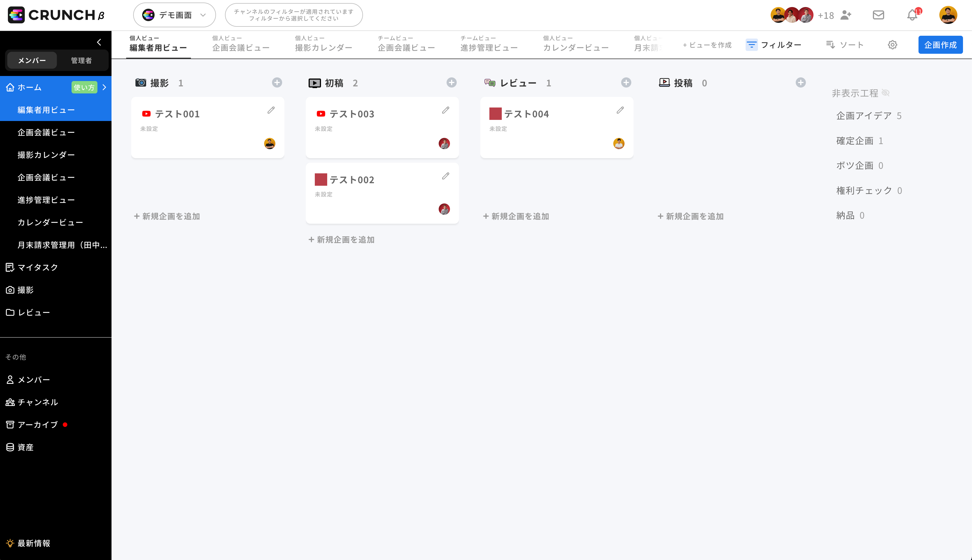Switch sidebar mode to 管理者
This screenshot has height=560, width=972.
pyautogui.click(x=81, y=61)
